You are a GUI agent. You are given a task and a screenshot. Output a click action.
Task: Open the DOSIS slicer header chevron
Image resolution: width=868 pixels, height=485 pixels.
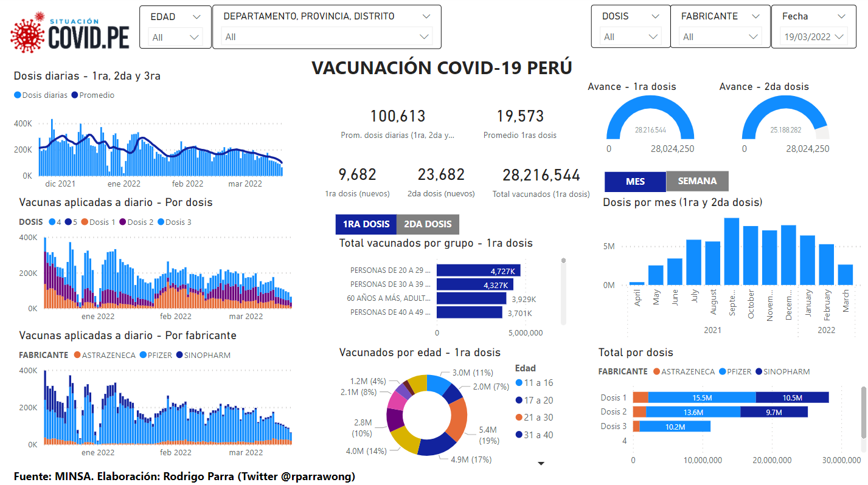[x=655, y=16]
